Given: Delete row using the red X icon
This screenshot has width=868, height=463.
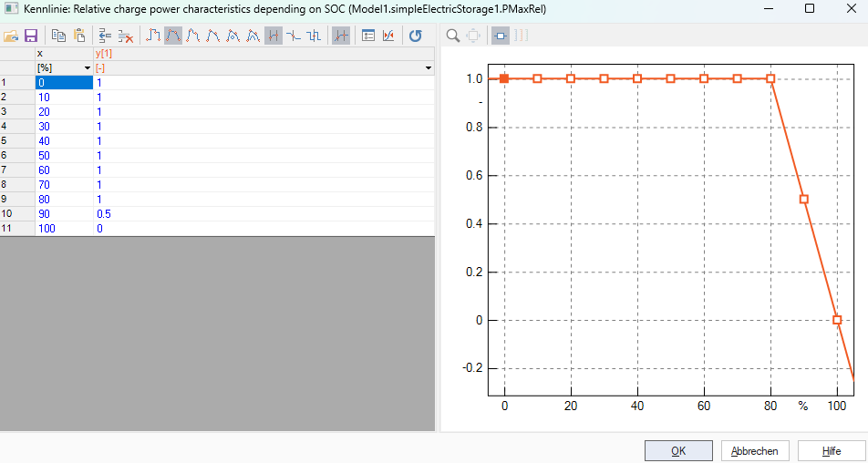Looking at the screenshot, I should [126, 36].
